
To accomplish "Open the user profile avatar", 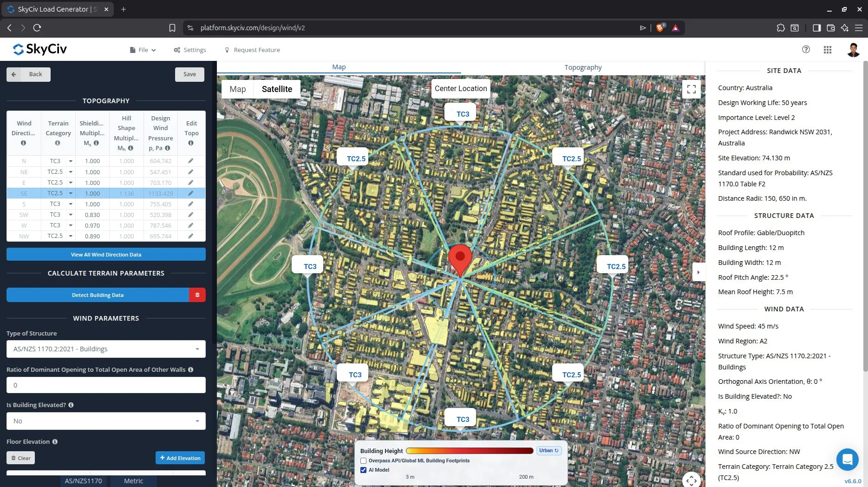I will click(853, 50).
